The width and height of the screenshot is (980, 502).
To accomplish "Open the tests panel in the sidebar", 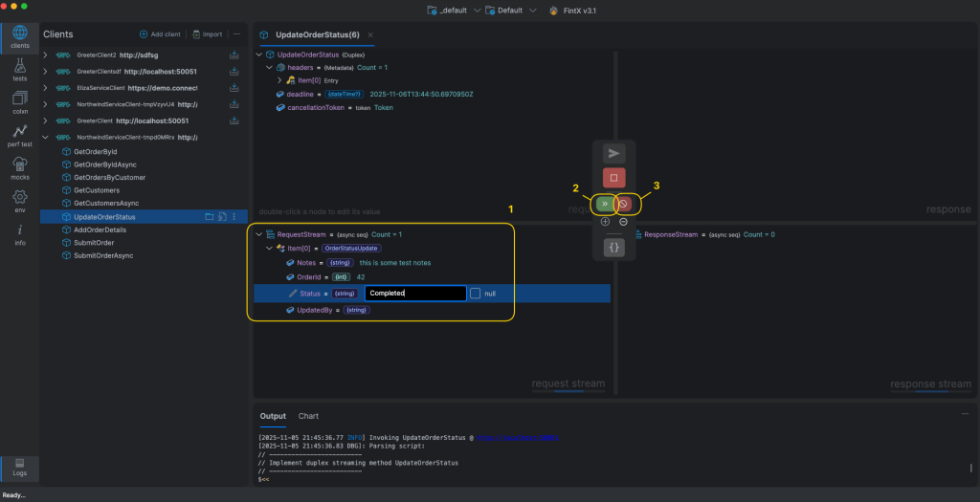I will pos(19,69).
